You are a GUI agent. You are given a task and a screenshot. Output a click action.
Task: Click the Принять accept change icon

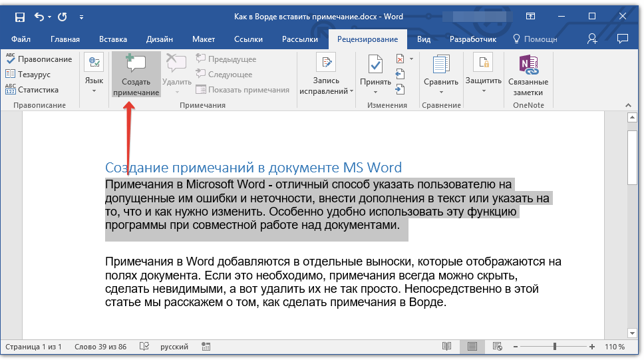[x=375, y=65]
